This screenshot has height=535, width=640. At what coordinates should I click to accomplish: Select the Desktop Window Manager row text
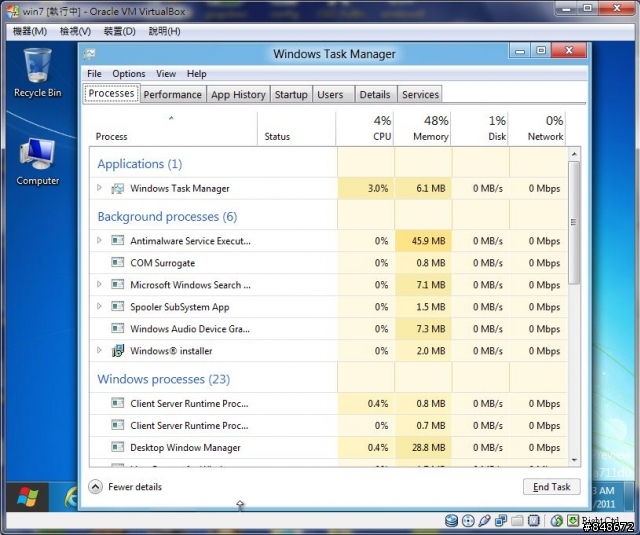click(185, 448)
